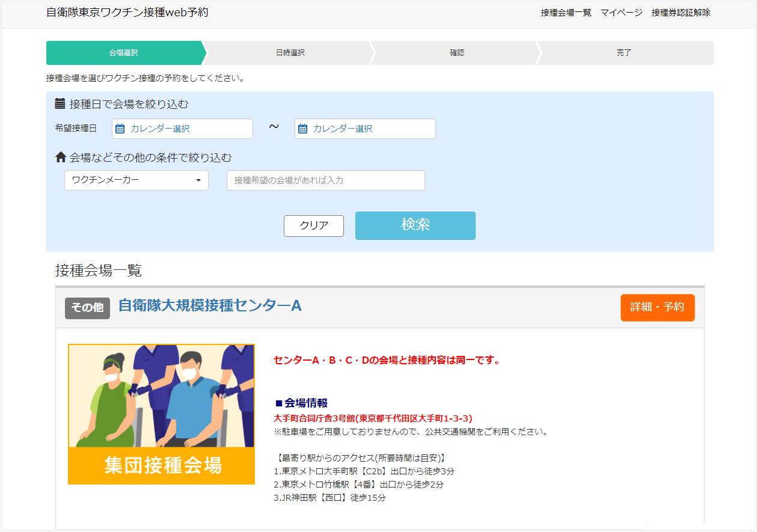This screenshot has width=757, height=532.
Task: Click the その他 badge label
Action: click(87, 308)
